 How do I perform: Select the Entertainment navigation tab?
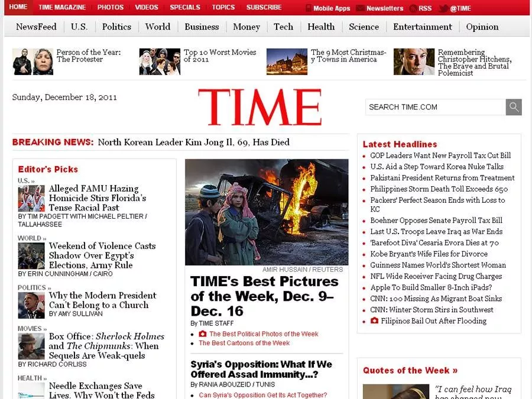click(x=423, y=27)
